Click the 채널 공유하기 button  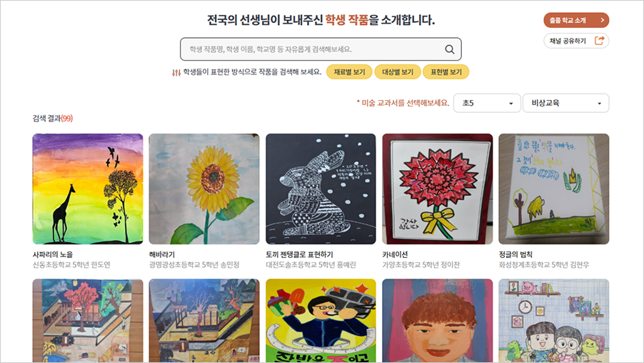point(576,41)
